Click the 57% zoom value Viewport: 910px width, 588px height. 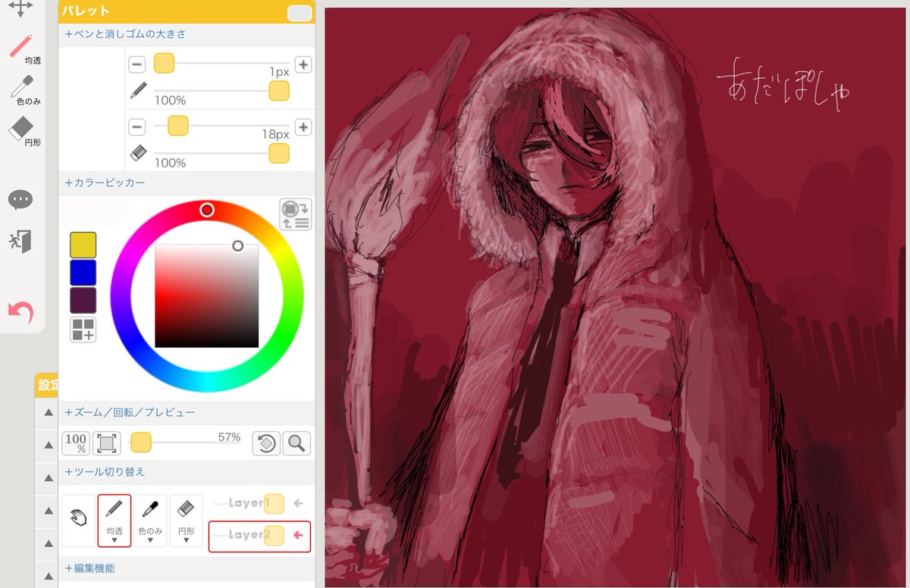click(x=229, y=437)
